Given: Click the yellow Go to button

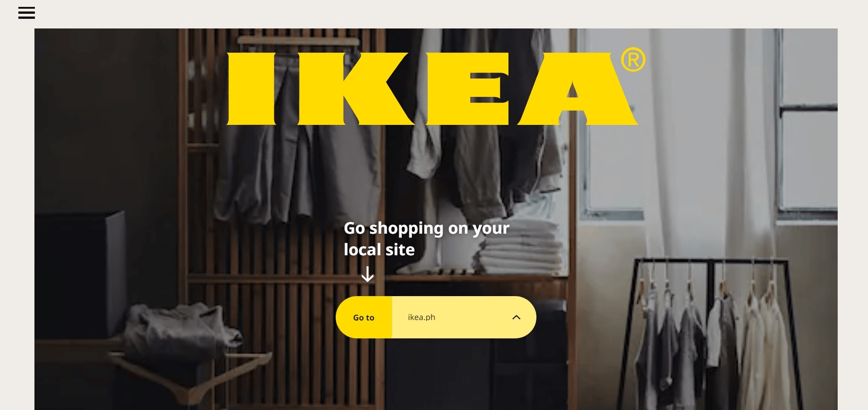Looking at the screenshot, I should pyautogui.click(x=364, y=317).
